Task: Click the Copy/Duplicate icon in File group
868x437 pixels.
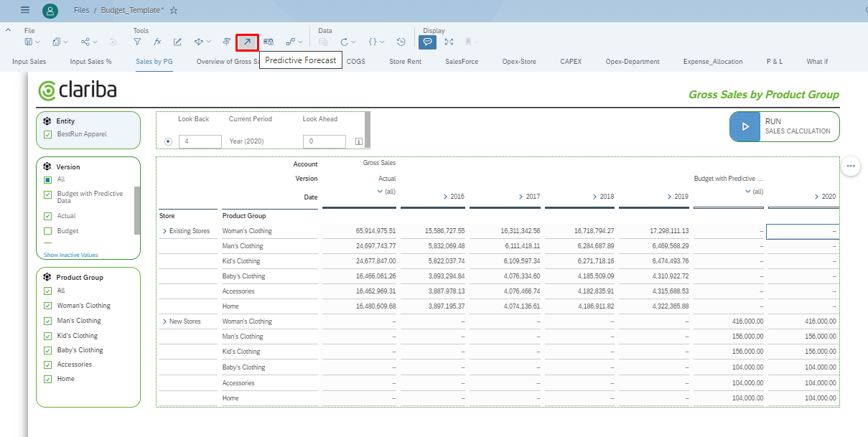Action: pos(57,42)
